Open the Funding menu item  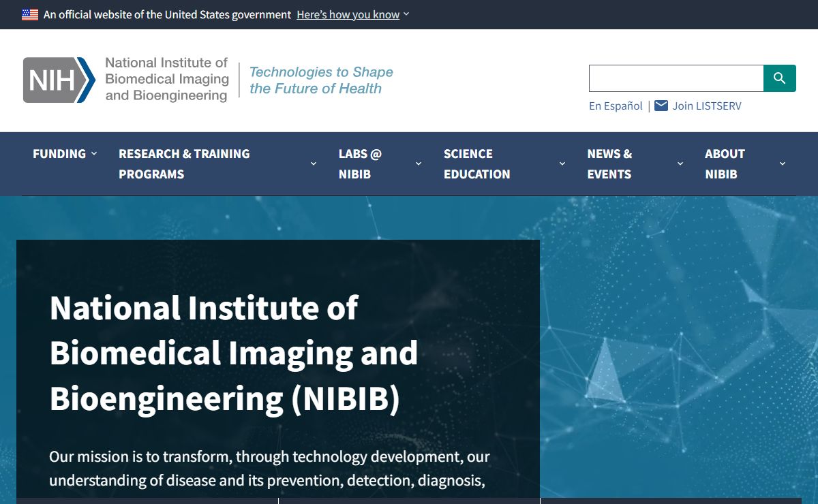point(59,153)
